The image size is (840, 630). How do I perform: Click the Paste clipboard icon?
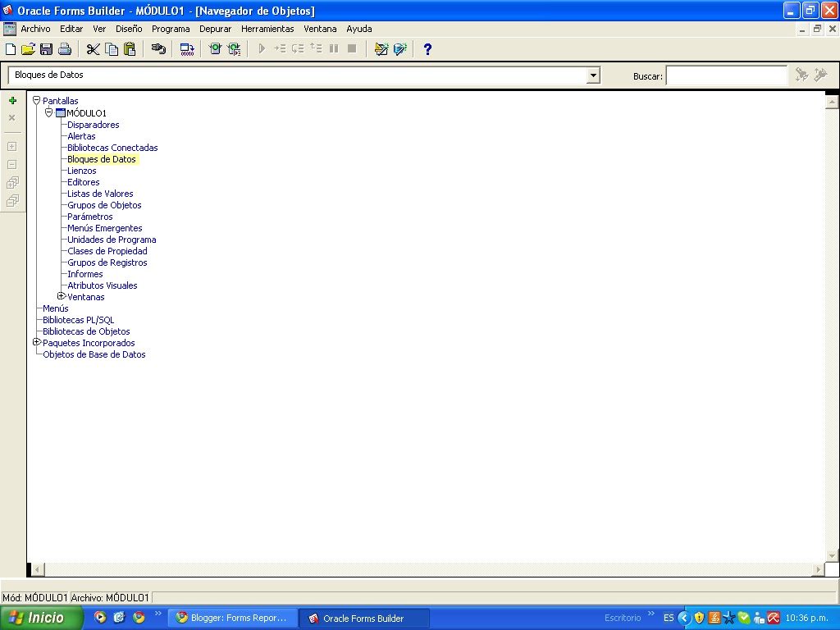pyautogui.click(x=130, y=49)
